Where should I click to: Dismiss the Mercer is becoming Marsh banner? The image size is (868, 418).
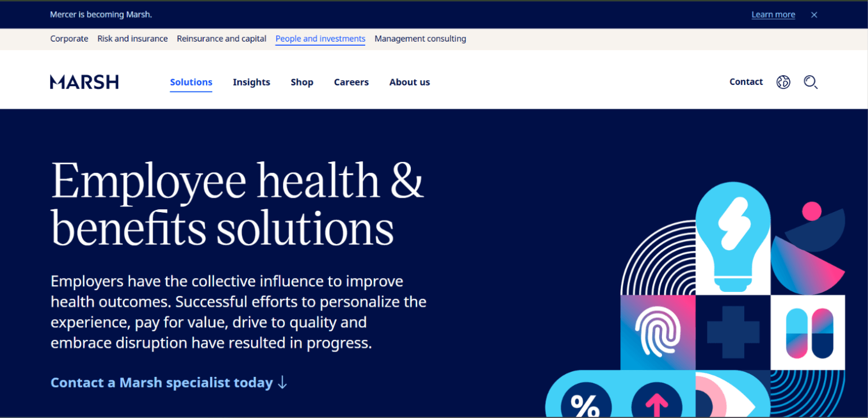(814, 15)
